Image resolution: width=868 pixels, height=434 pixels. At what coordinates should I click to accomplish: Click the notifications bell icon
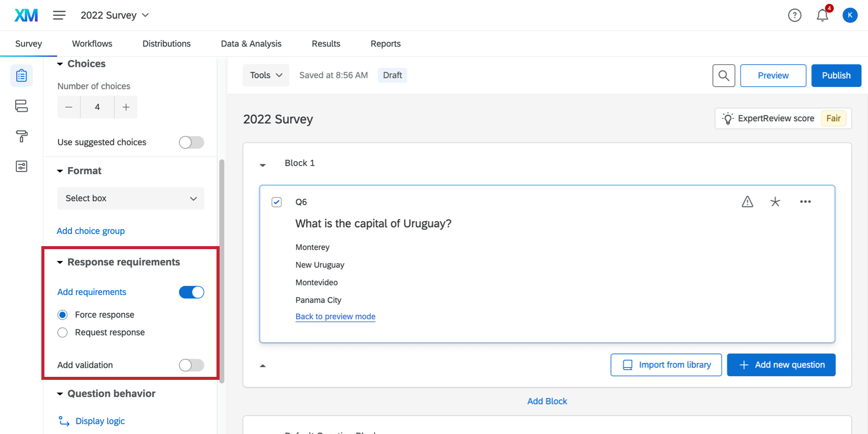click(x=822, y=15)
